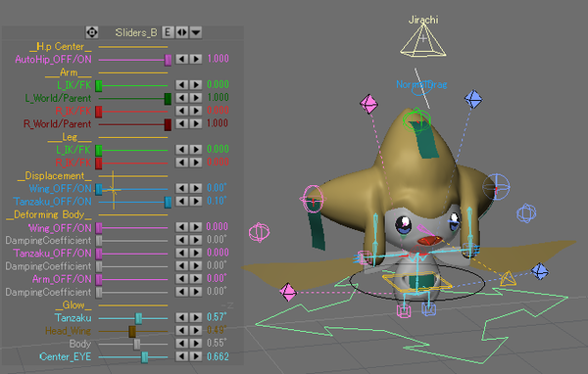
Task: Toggle the Displacement Wing_OFF/ON slider handle
Action: tap(99, 189)
